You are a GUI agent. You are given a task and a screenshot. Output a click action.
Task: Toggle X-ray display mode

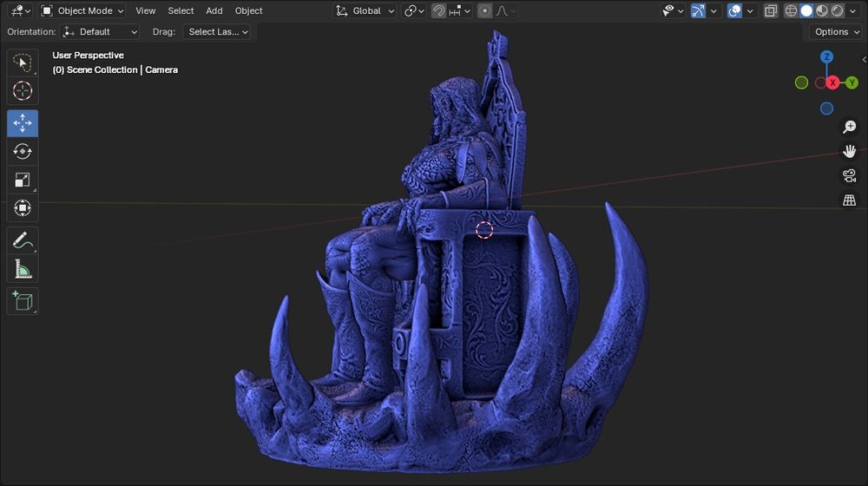(770, 11)
